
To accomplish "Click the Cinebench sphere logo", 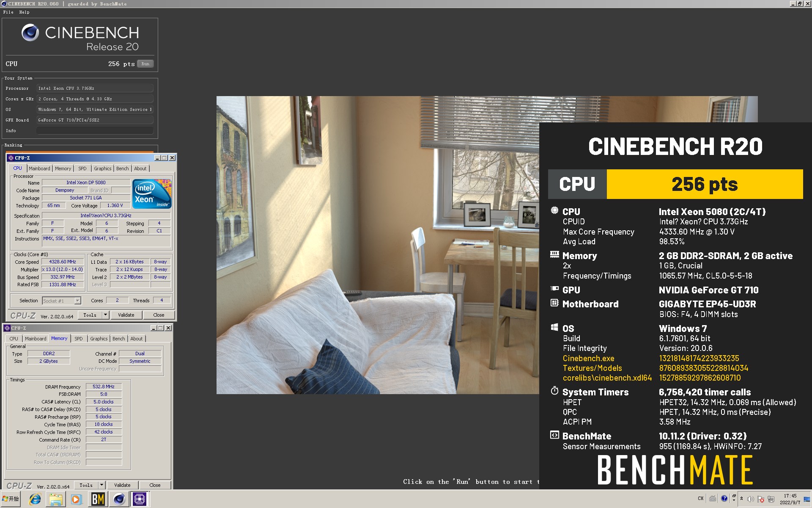I will pyautogui.click(x=30, y=33).
